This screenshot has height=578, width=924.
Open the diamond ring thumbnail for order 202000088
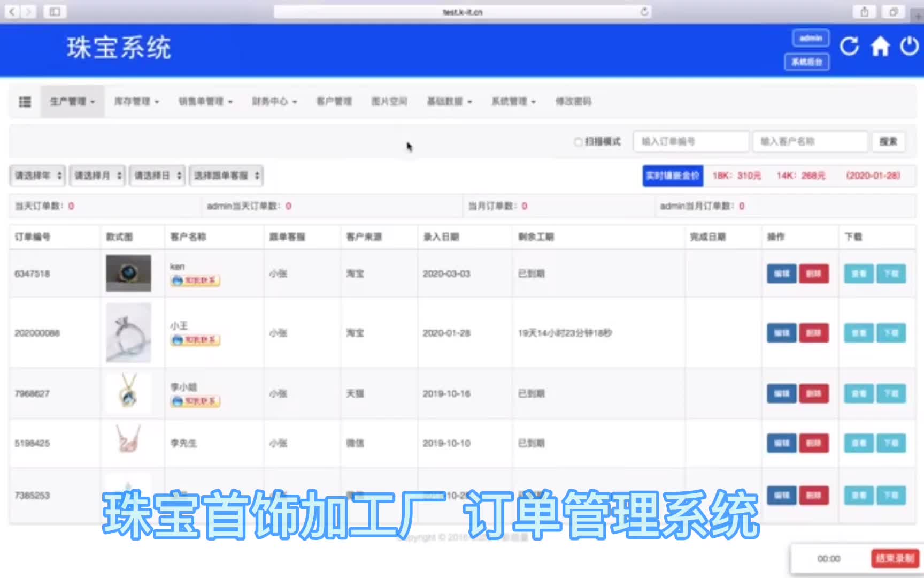point(128,333)
